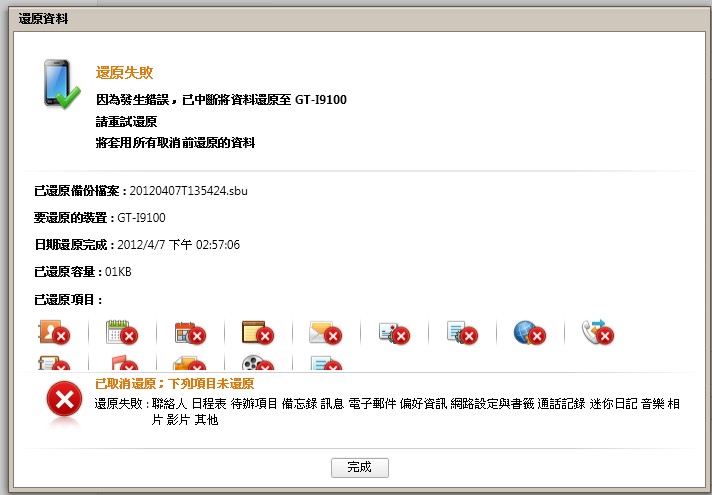The image size is (712, 495).
Task: Click the call log phone icon
Action: tap(598, 332)
